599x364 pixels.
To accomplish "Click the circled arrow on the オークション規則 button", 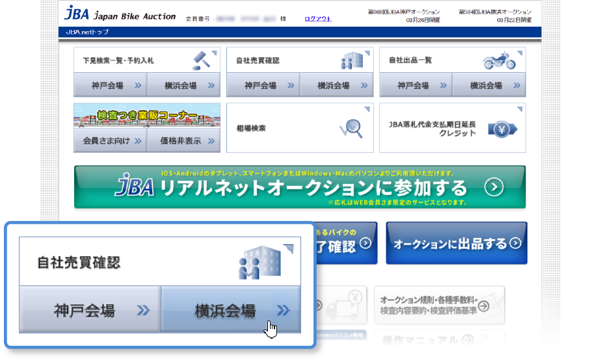I will [x=484, y=306].
